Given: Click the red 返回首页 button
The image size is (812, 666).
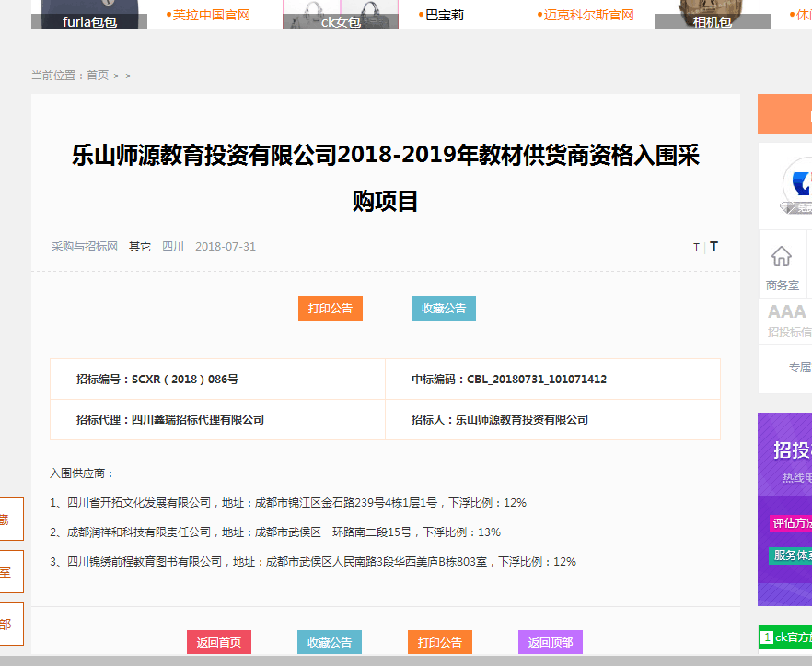Looking at the screenshot, I should tap(219, 642).
